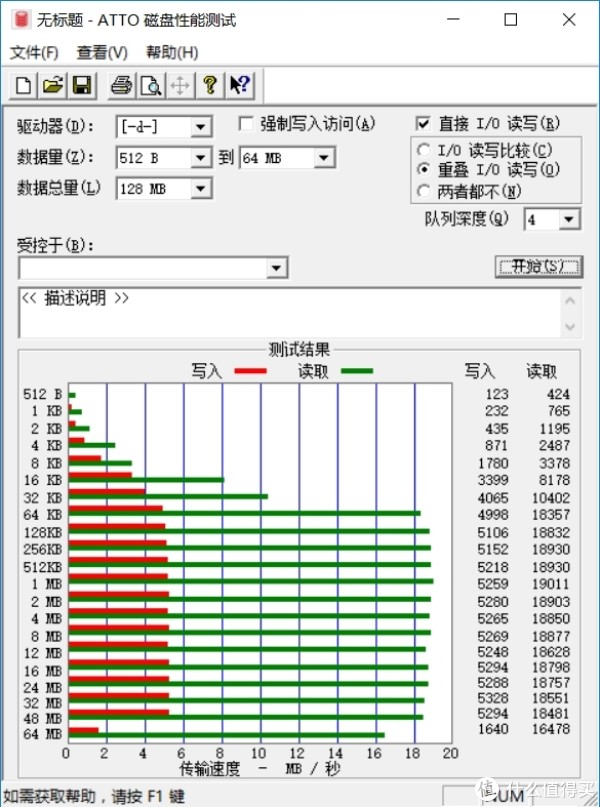The height and width of the screenshot is (807, 600).
Task: Click the ATTO app icon in title bar
Action: (x=22, y=20)
